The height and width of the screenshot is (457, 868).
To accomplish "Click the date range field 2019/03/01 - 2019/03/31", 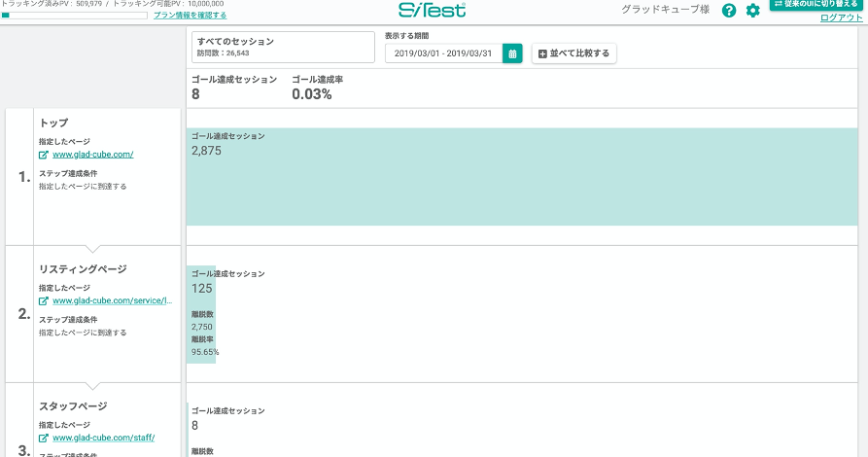I will click(x=443, y=53).
